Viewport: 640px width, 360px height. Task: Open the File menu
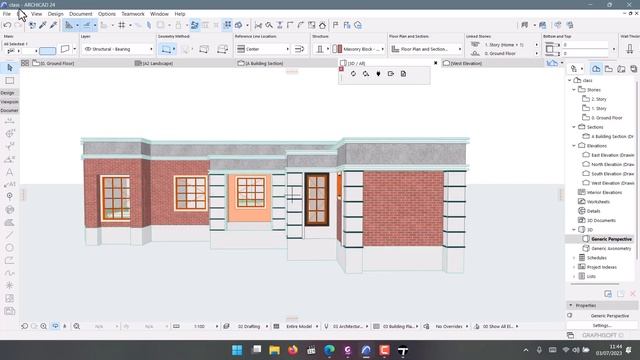point(7,14)
